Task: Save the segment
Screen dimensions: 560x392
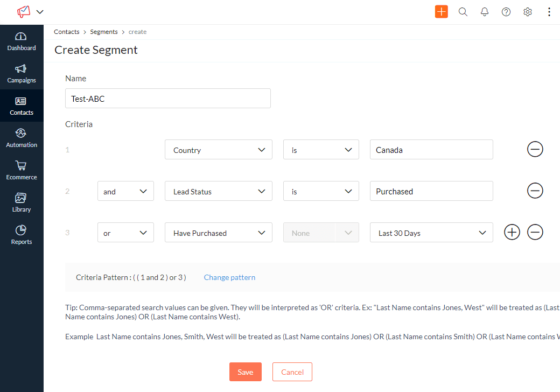Action: [x=245, y=372]
